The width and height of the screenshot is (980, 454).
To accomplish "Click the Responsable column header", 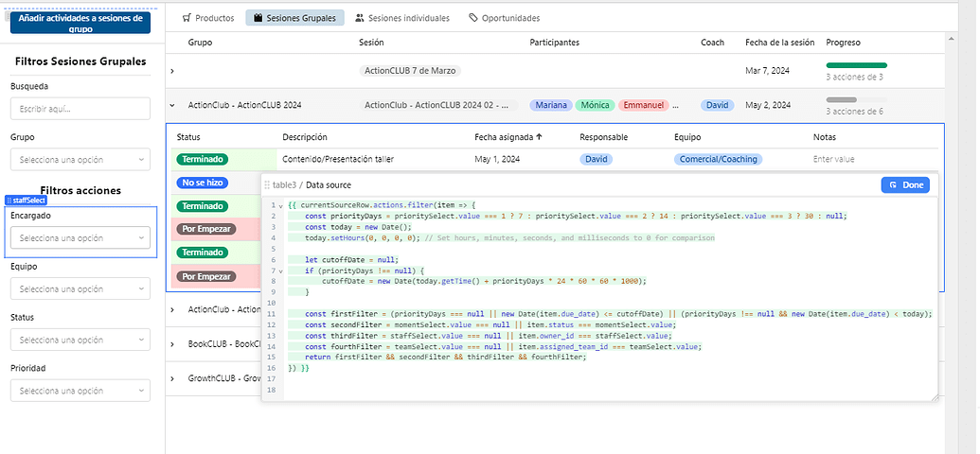I will click(x=603, y=137).
